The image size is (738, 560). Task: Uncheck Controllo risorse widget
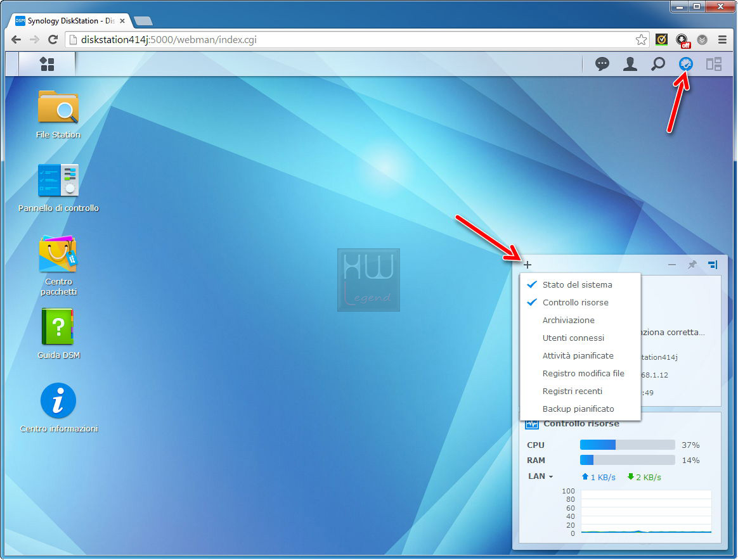[580, 302]
